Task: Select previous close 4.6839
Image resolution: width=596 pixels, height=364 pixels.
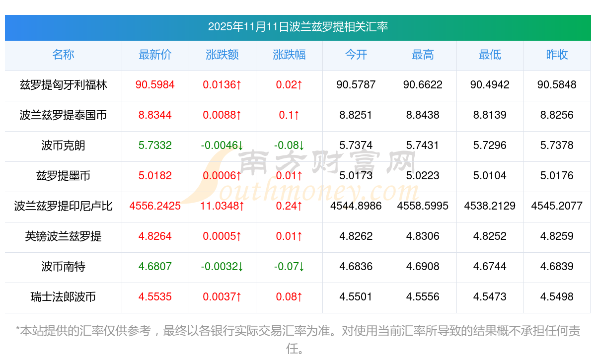Action: click(557, 267)
